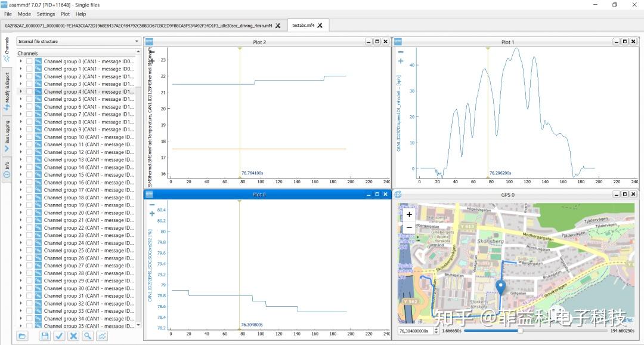Viewport: 644px width, 345px height.
Task: Switch to the testabc.mf4 file tab
Action: click(x=304, y=26)
